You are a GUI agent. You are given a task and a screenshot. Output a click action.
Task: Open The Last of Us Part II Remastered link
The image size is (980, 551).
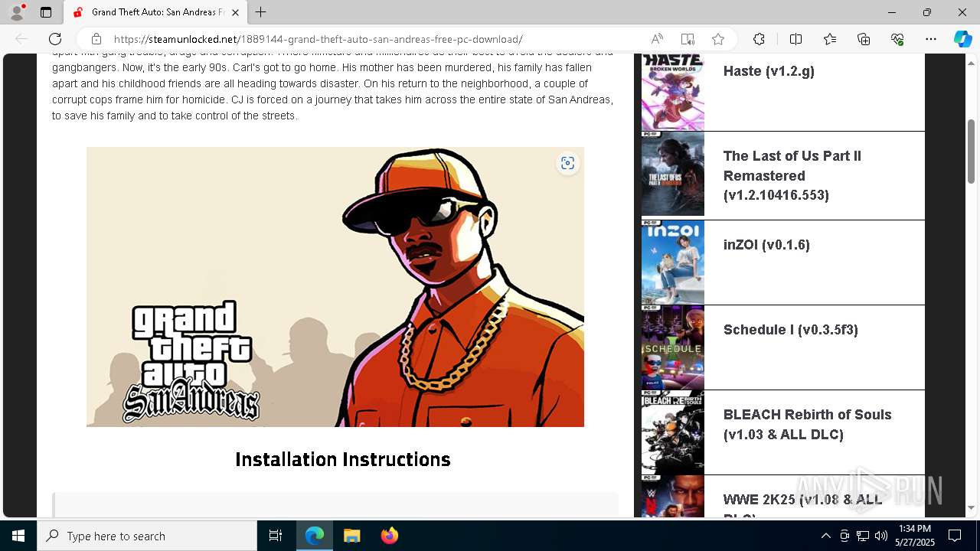tap(792, 175)
